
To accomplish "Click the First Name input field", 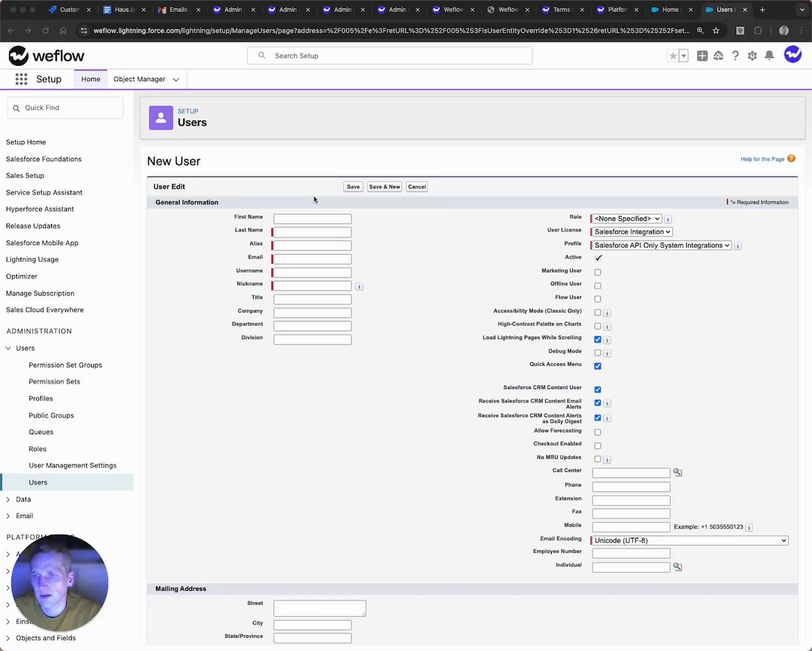I will coord(312,218).
